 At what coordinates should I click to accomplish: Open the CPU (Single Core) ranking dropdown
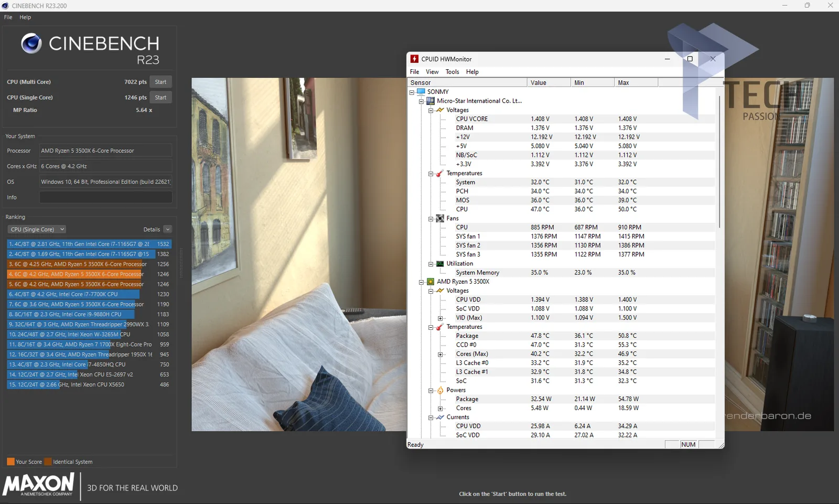[x=37, y=229]
